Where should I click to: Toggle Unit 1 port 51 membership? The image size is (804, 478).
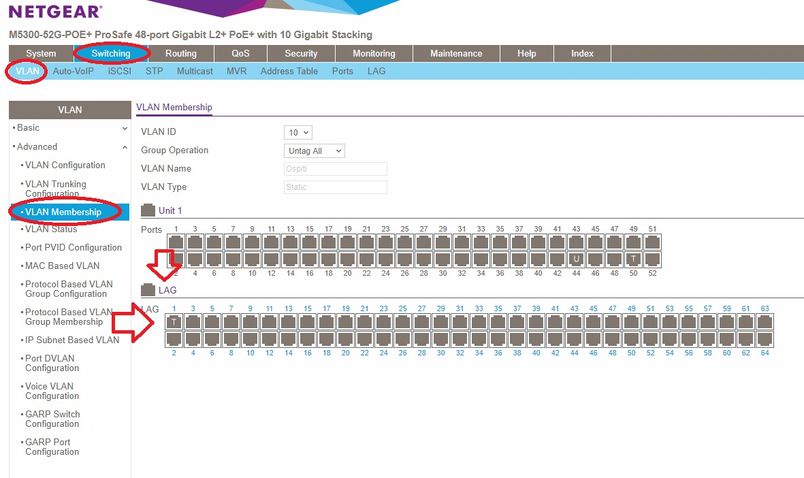pyautogui.click(x=652, y=242)
